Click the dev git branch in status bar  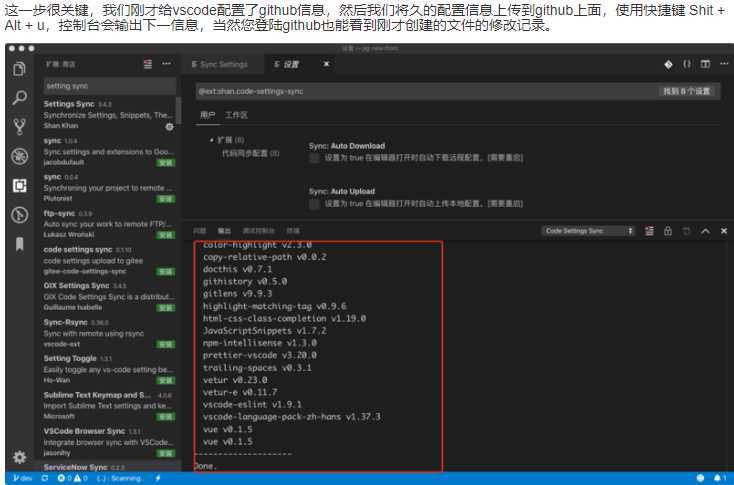click(x=22, y=478)
